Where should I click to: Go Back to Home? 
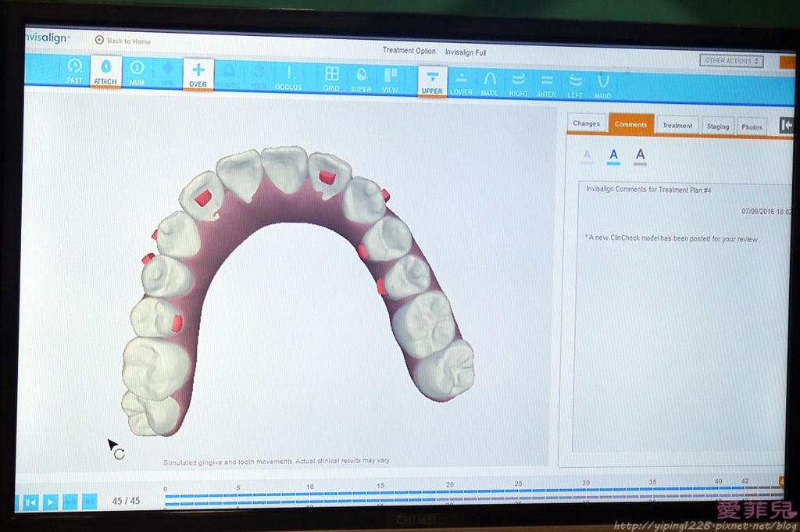click(123, 41)
